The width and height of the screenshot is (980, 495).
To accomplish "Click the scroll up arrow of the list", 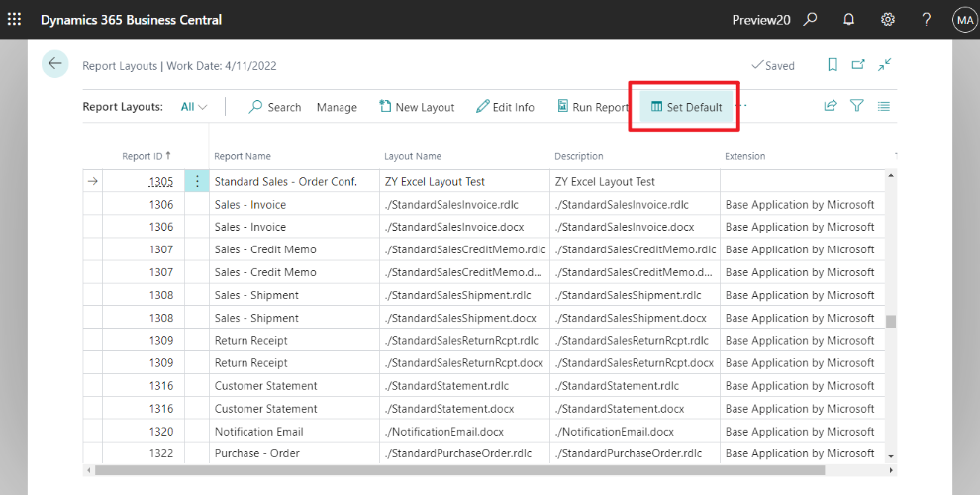I will pos(891,175).
